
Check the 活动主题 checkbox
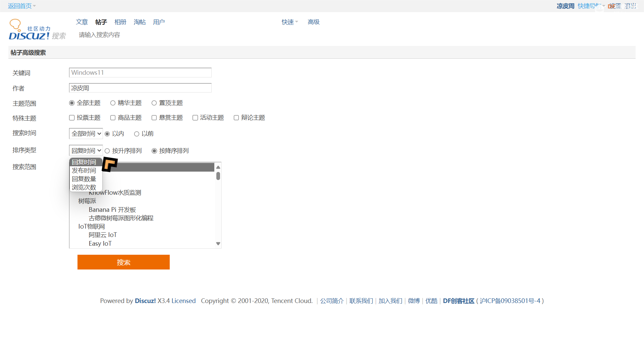pos(195,118)
